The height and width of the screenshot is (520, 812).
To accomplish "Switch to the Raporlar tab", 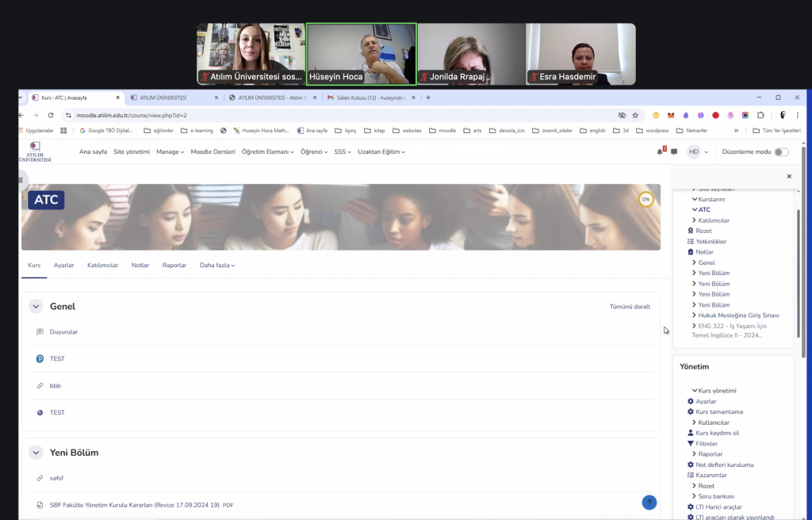I will pos(174,266).
